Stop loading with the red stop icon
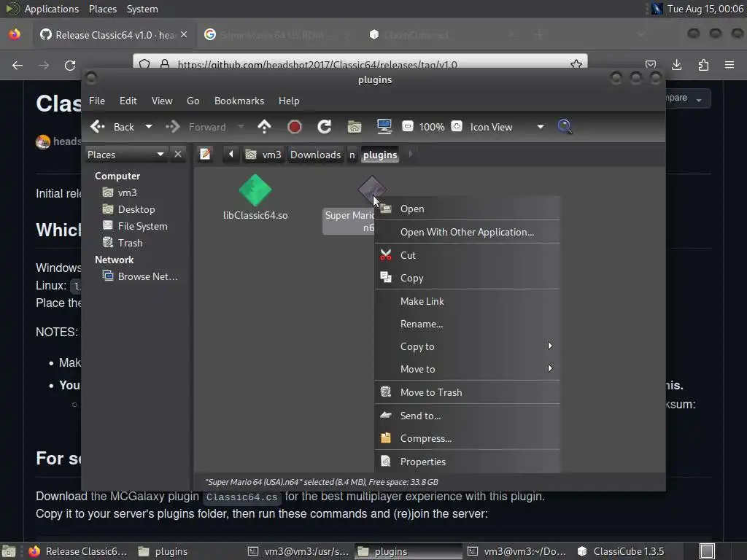The image size is (747, 560). [x=295, y=127]
